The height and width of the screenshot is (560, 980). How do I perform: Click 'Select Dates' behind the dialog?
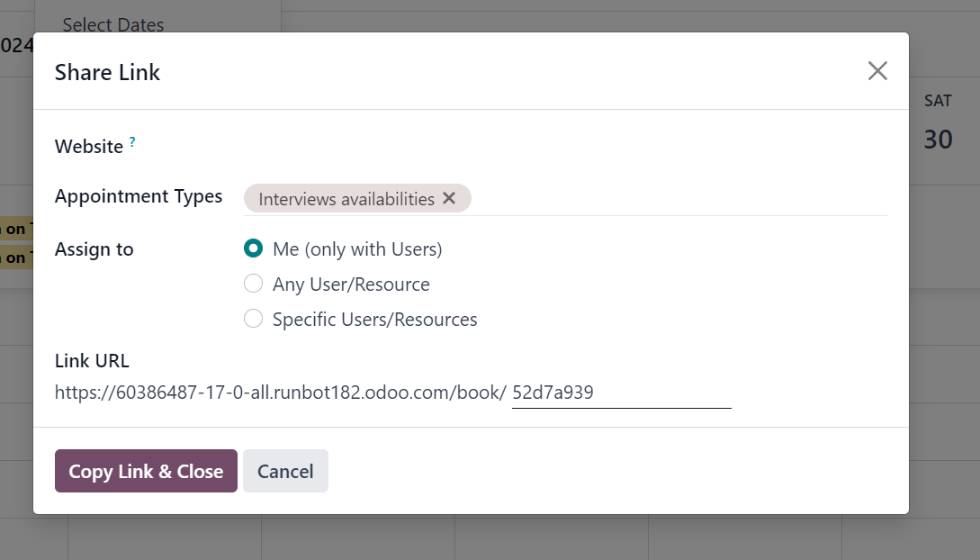pos(113,24)
